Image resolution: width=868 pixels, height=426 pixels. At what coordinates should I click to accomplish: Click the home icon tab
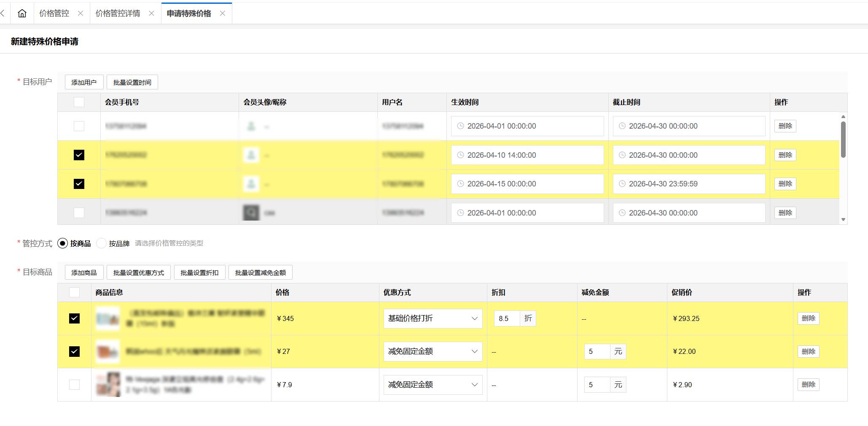coord(22,13)
